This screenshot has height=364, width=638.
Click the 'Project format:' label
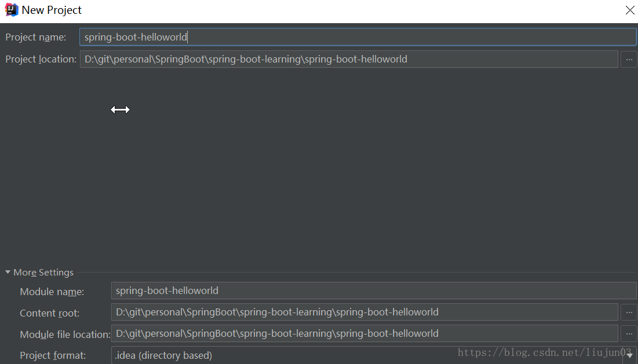click(53, 355)
